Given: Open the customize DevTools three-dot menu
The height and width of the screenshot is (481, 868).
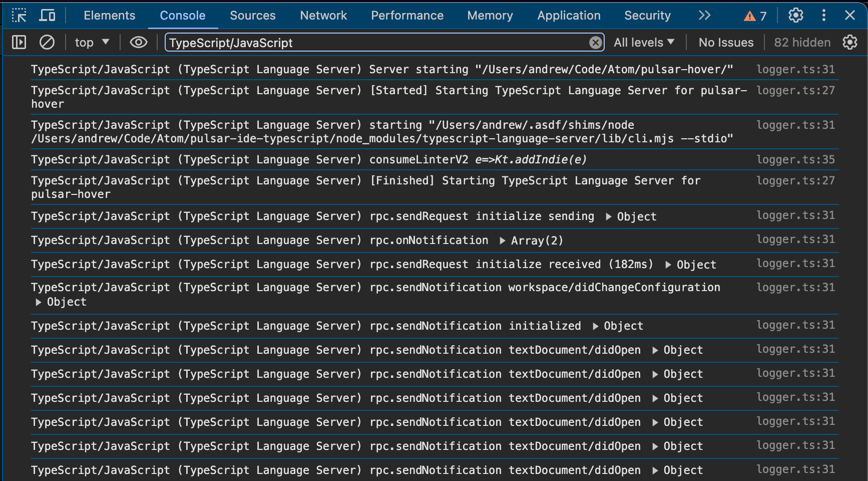Looking at the screenshot, I should [x=824, y=15].
